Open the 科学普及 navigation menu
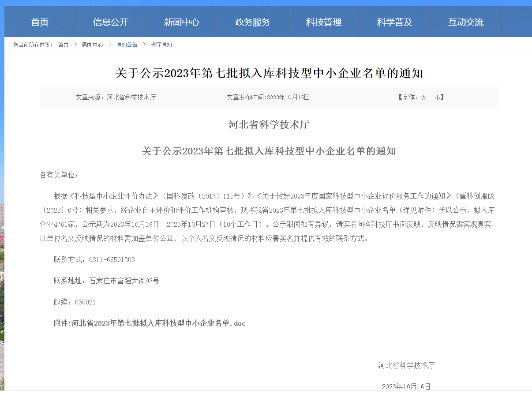 coord(395,22)
